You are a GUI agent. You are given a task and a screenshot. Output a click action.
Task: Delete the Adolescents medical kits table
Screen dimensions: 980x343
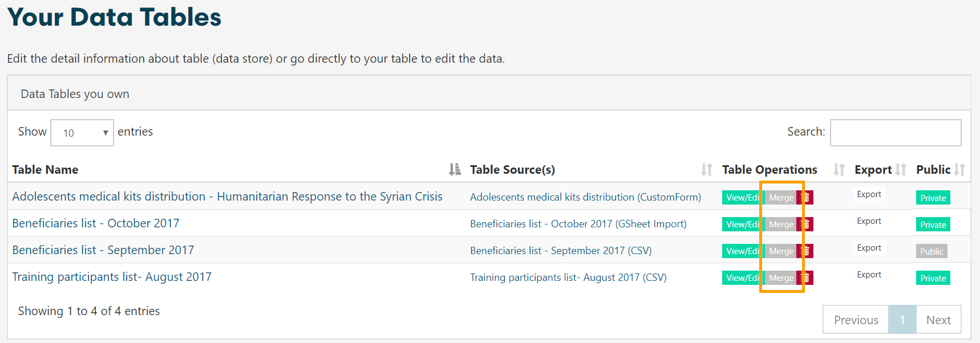[806, 198]
